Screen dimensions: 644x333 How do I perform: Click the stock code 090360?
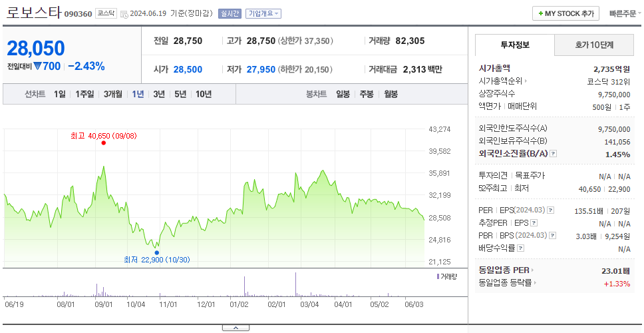click(x=78, y=15)
